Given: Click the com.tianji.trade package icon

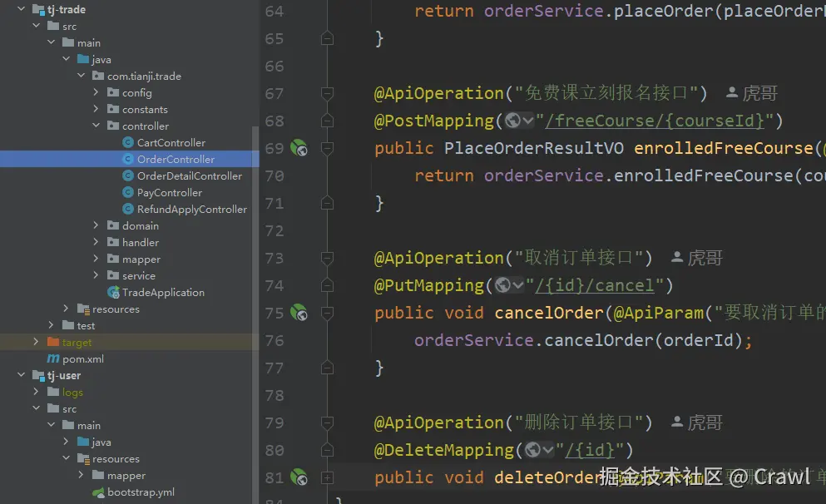Looking at the screenshot, I should [x=98, y=76].
